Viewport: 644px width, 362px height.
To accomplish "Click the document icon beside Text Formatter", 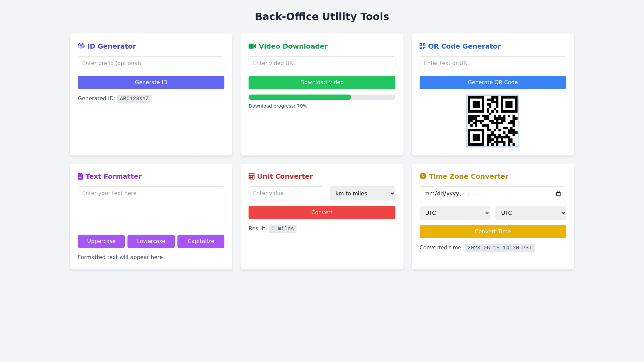I will 80,176.
